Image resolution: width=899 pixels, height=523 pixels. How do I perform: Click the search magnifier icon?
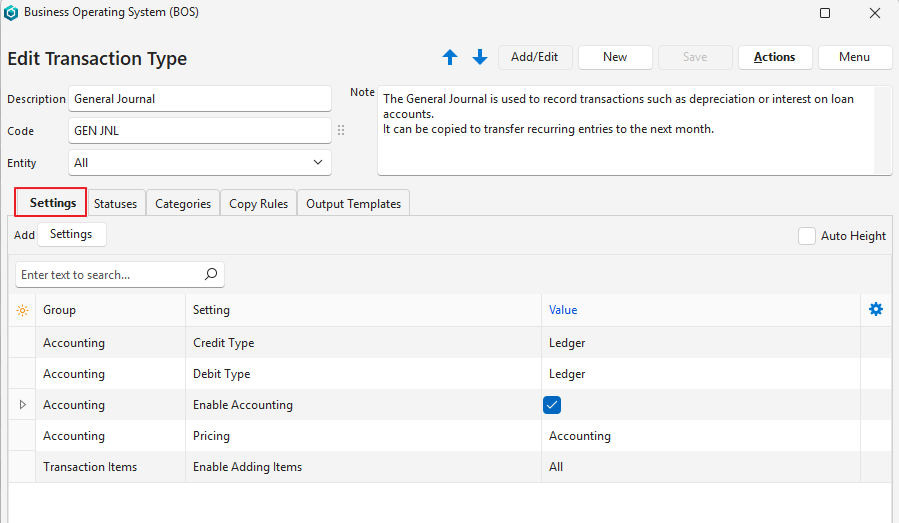tap(210, 274)
